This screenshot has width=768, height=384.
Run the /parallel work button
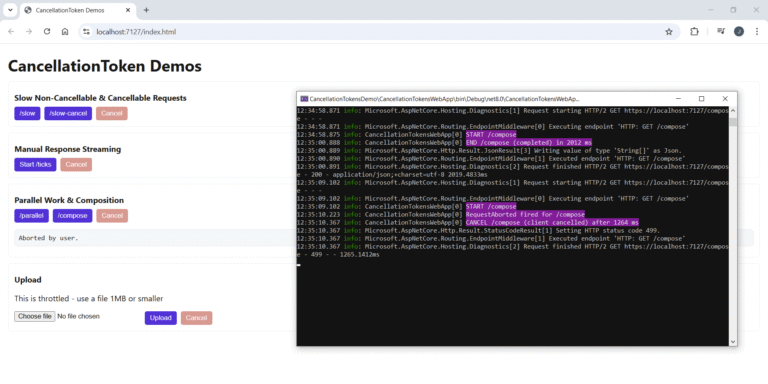[x=32, y=216]
